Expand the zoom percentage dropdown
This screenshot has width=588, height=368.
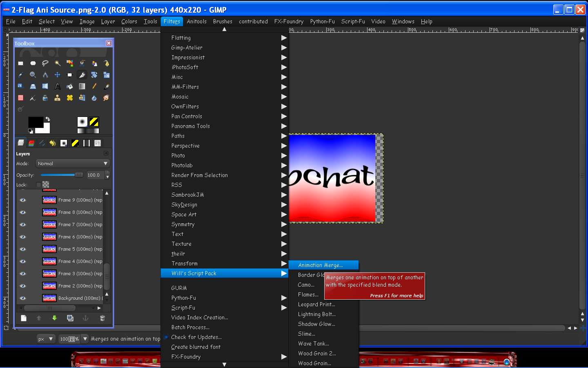pyautogui.click(x=85, y=339)
